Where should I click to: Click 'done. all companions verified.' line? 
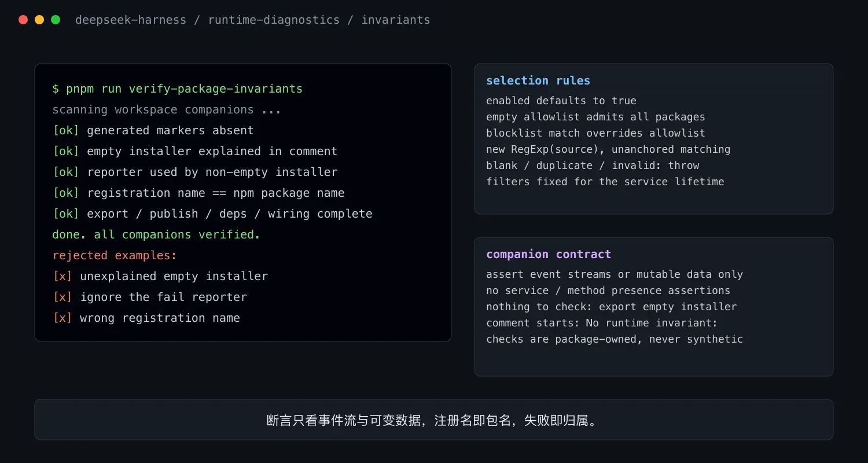[156, 234]
